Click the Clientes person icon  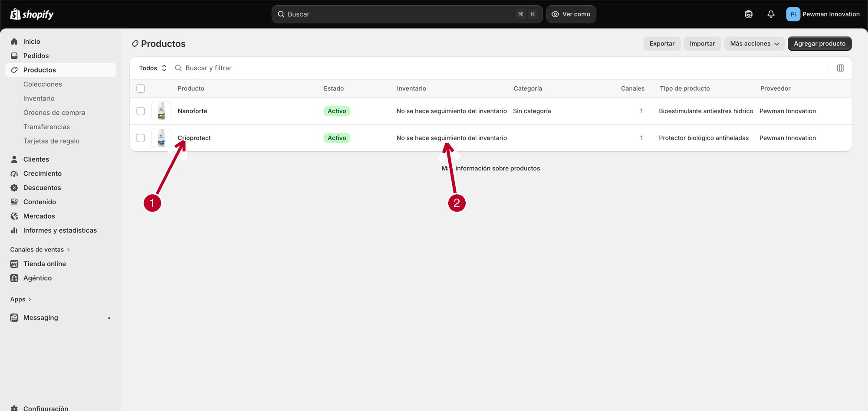tap(14, 159)
